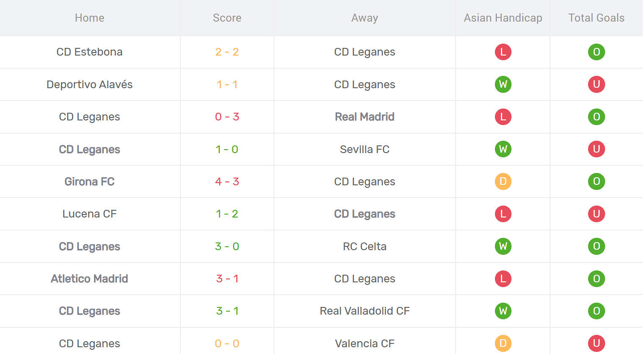Click the green O badge in Real Madrid row
Screen dimensions: 644x354
click(x=596, y=117)
